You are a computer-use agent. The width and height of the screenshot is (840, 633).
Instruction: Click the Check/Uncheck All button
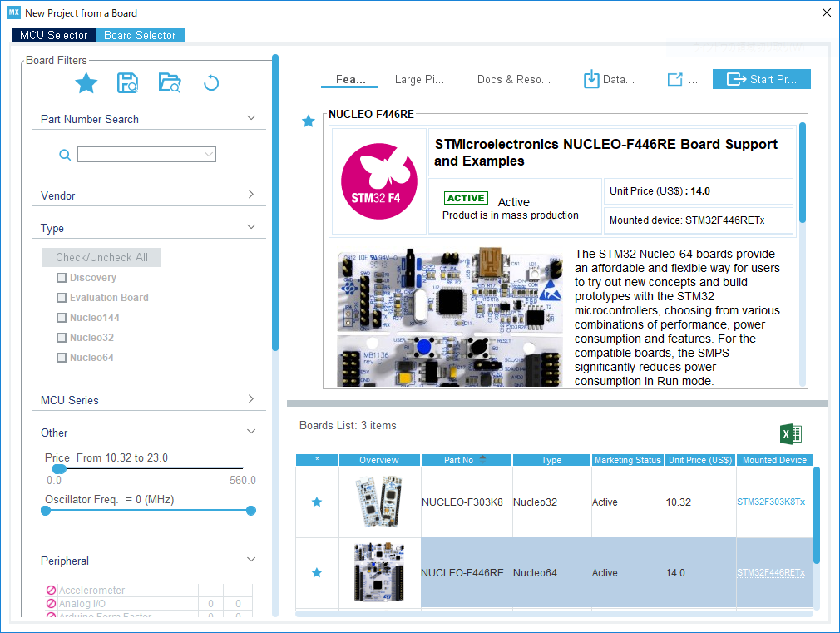point(101,257)
